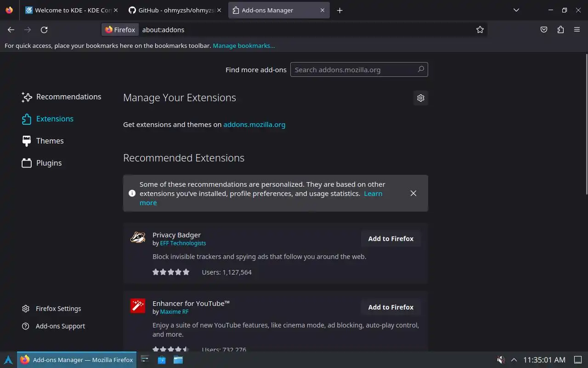
Task: Click the Enhancer for YouTube title
Action: (191, 303)
